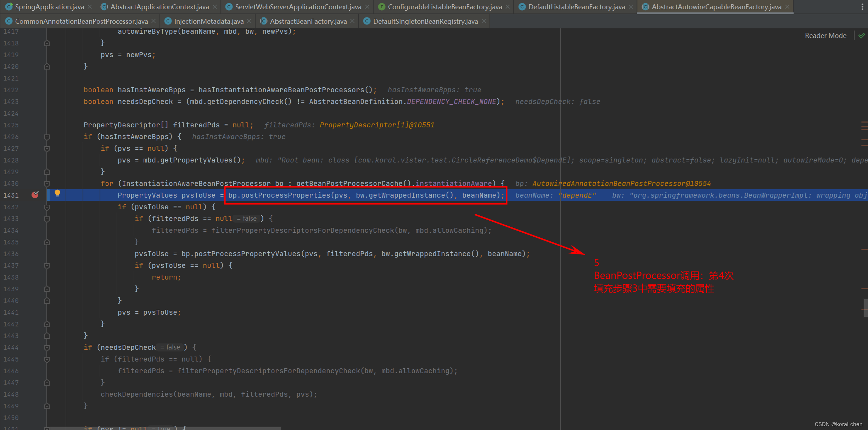Switch to SpringApplication.java tab

[49, 7]
